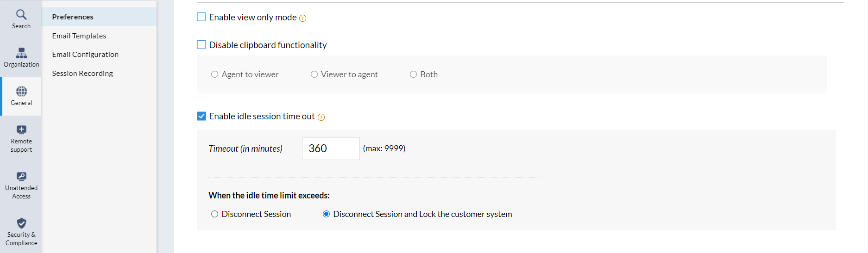Click help icon beside idle session time out
The image size is (868, 253).
[x=321, y=117]
